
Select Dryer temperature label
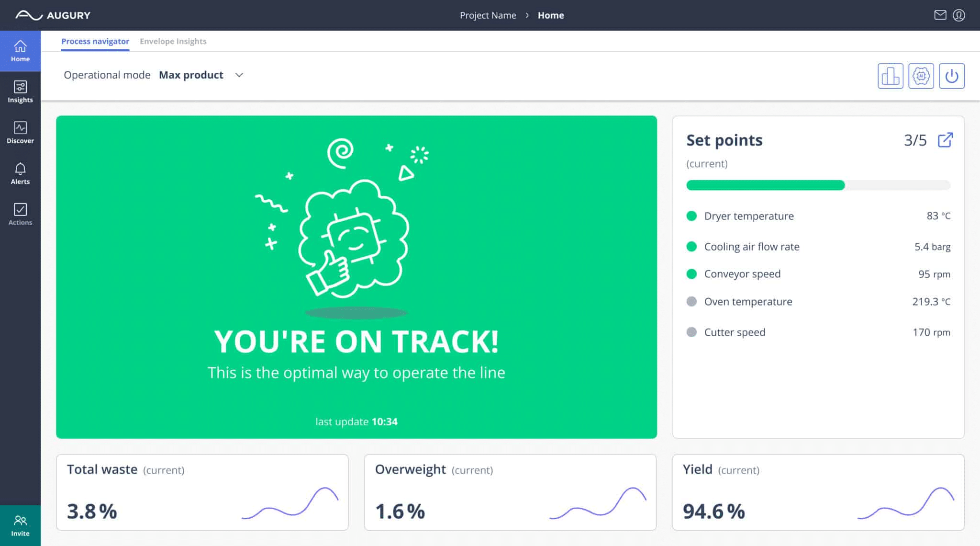click(749, 216)
